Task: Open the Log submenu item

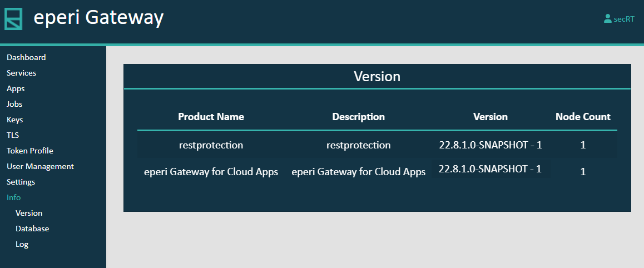Action: click(x=22, y=244)
